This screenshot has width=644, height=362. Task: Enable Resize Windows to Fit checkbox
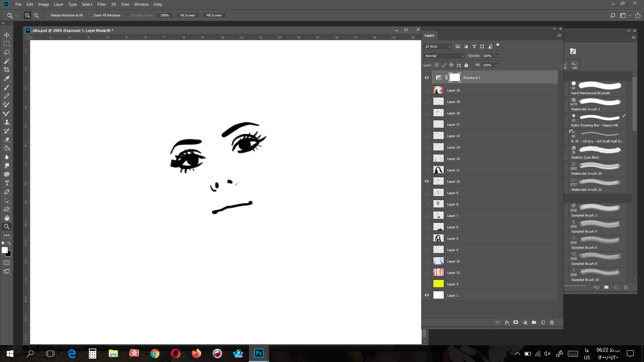click(x=48, y=15)
